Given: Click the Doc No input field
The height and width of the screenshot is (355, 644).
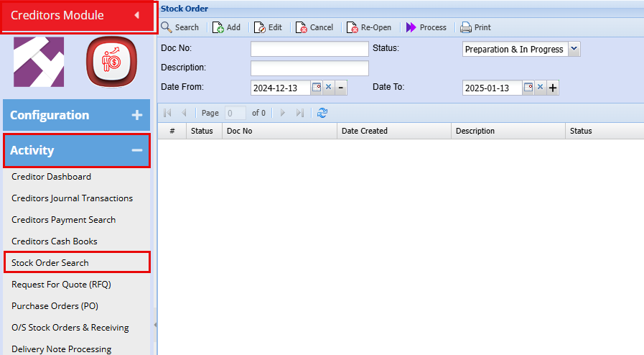Looking at the screenshot, I should pos(309,49).
